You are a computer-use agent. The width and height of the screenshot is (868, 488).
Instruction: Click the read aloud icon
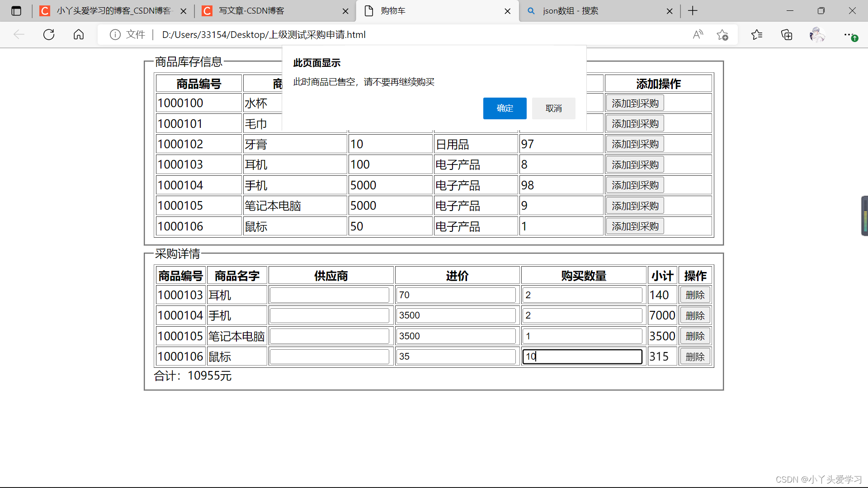tap(698, 35)
